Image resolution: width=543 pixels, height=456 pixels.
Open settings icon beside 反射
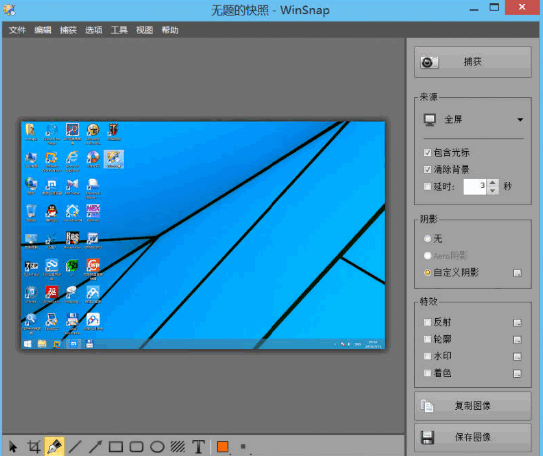coord(517,323)
